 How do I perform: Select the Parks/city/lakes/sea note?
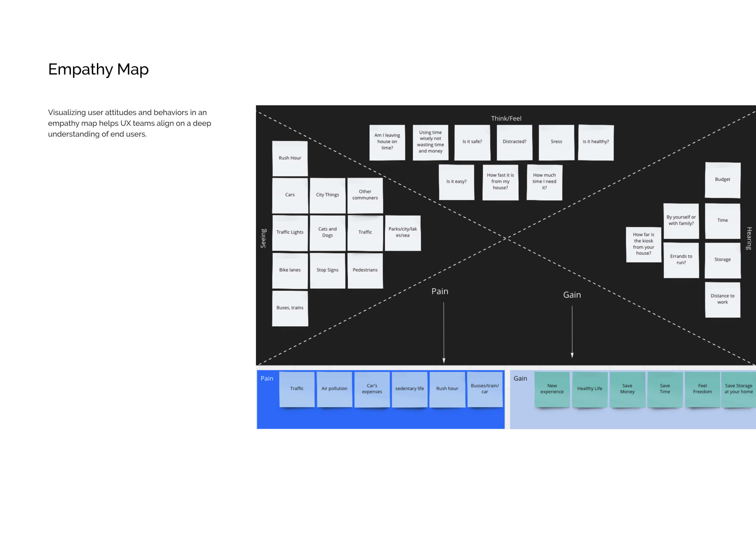click(402, 232)
